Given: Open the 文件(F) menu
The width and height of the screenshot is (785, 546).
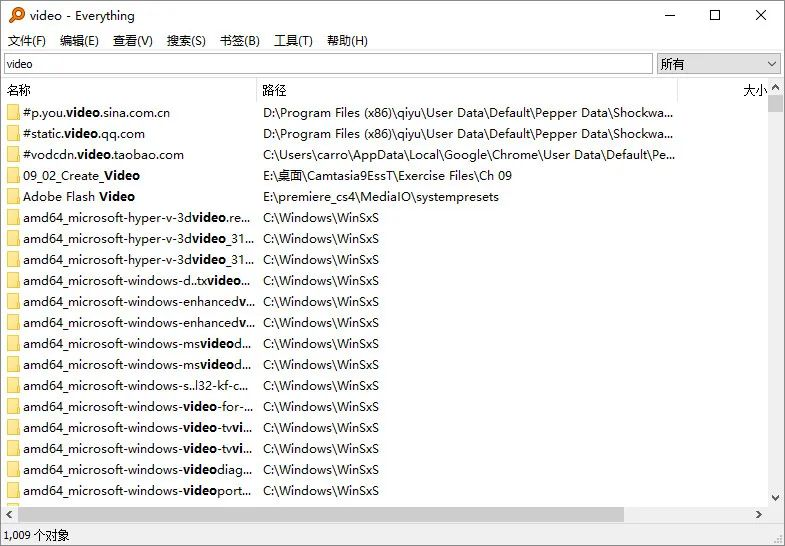Looking at the screenshot, I should click(27, 41).
